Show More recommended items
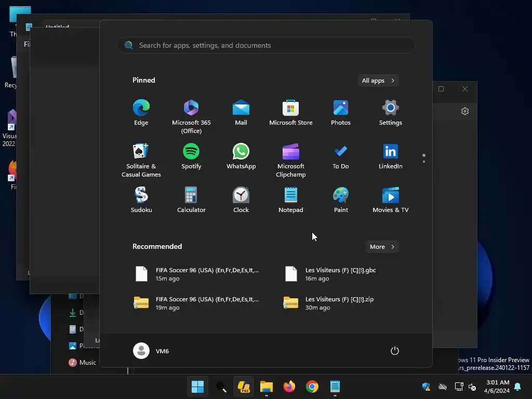This screenshot has height=399, width=532. 382,247
